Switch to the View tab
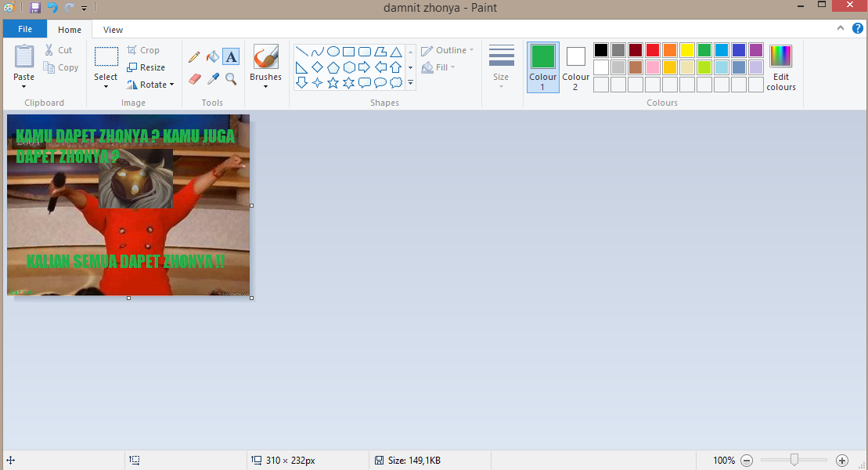The width and height of the screenshot is (868, 470). tap(113, 30)
